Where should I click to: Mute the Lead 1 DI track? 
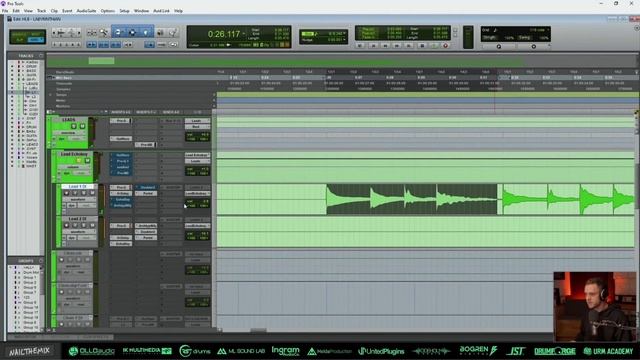[x=92, y=193]
